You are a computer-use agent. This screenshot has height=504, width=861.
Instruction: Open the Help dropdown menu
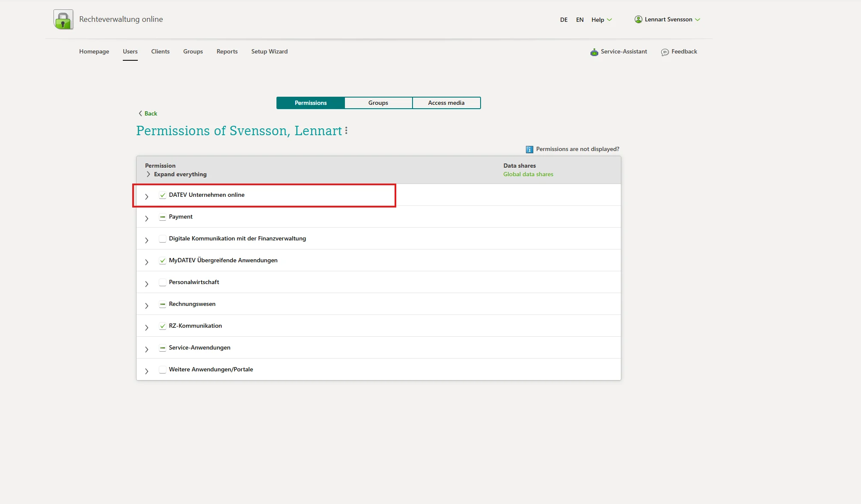click(x=602, y=20)
